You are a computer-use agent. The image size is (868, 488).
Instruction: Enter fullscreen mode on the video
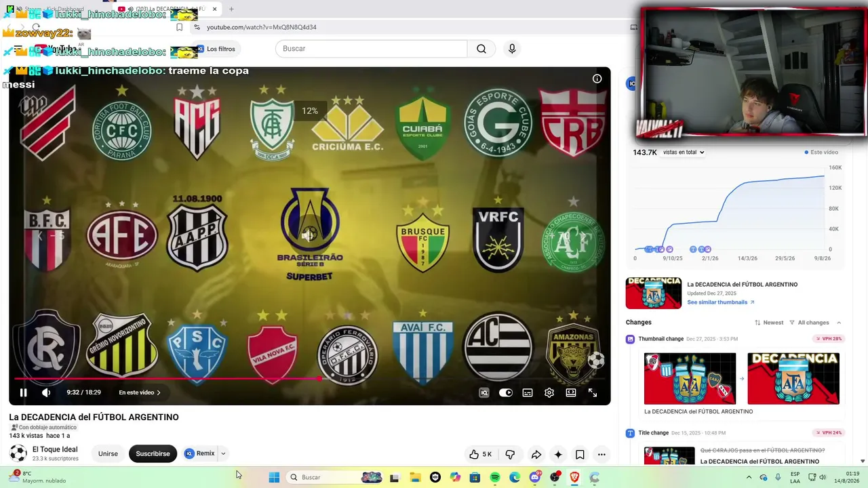point(593,392)
